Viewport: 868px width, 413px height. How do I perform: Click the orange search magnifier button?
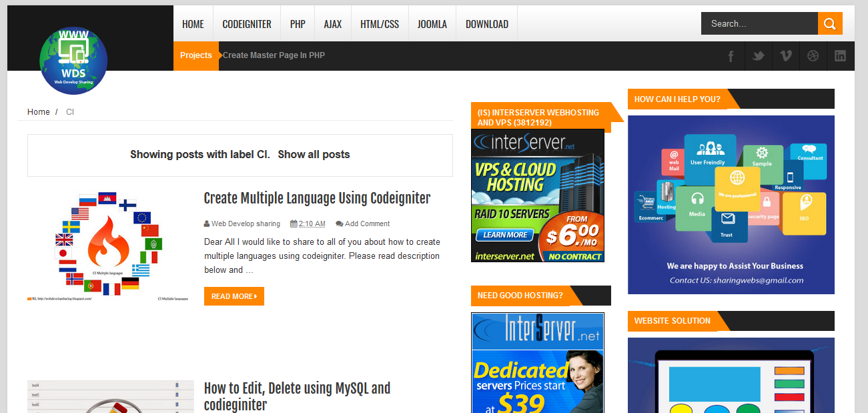click(x=829, y=24)
